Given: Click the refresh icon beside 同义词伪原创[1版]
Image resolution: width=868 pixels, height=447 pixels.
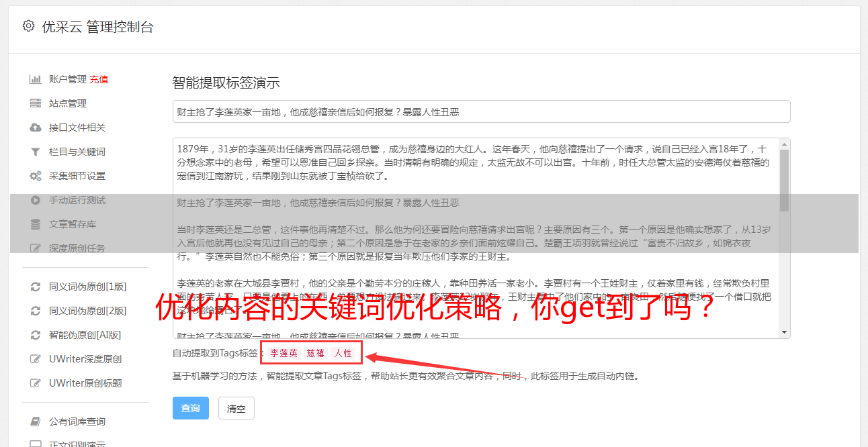Looking at the screenshot, I should (36, 287).
